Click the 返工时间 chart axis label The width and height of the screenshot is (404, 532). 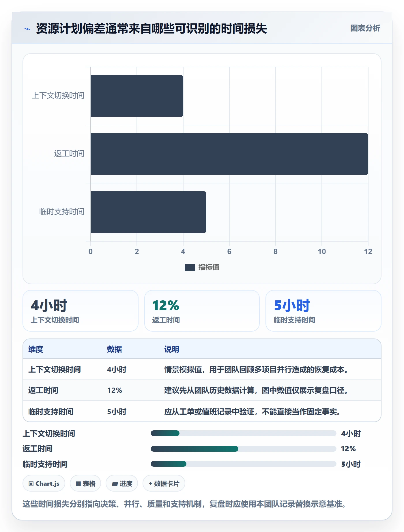click(x=69, y=154)
